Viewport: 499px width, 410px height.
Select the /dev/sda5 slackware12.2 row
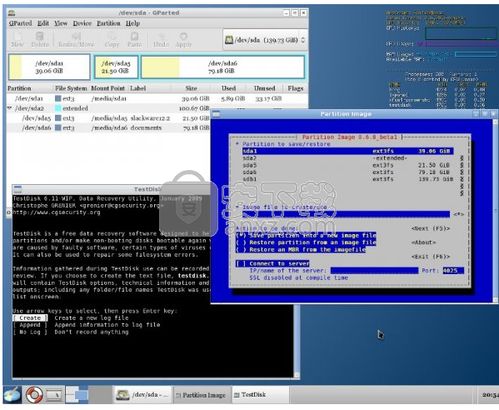pyautogui.click(x=109, y=118)
